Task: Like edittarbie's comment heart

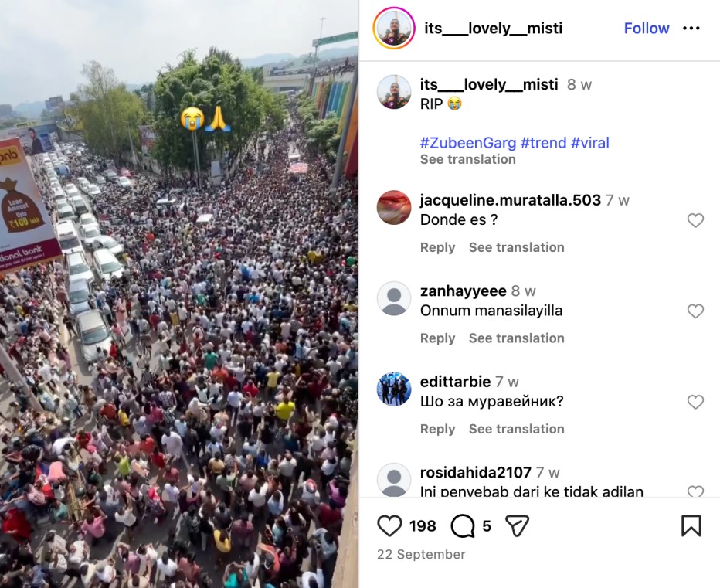Action: point(695,402)
